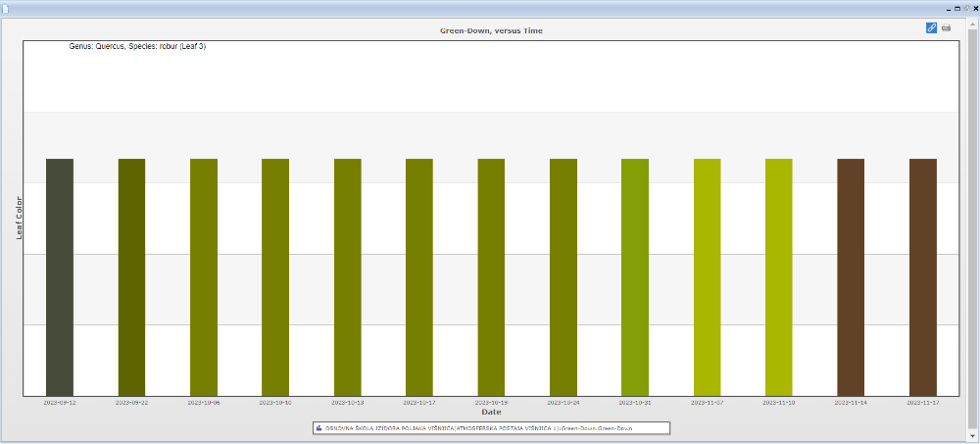Click the legend marker icon beside the school name
This screenshot has width=980, height=444.
click(319, 428)
